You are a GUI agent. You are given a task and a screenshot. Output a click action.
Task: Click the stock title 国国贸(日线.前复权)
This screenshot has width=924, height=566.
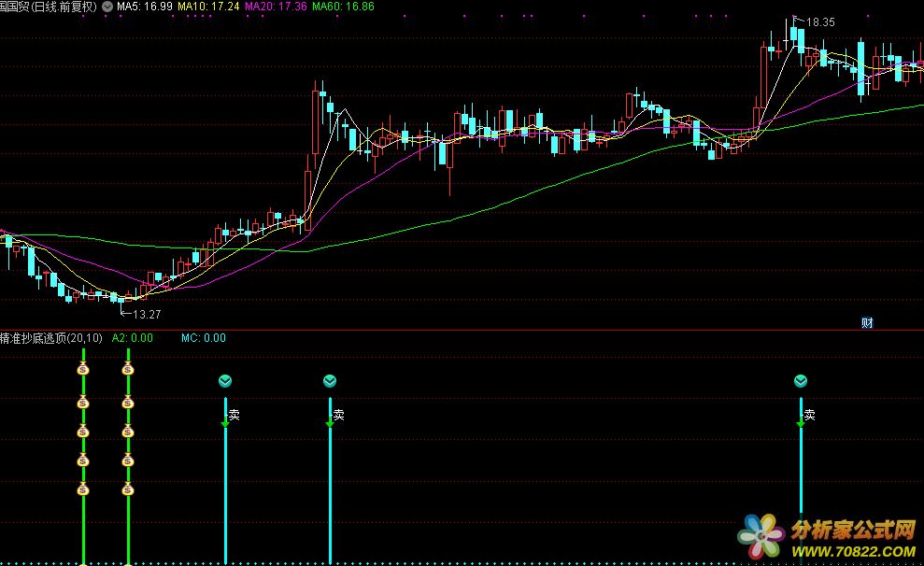tap(49, 7)
